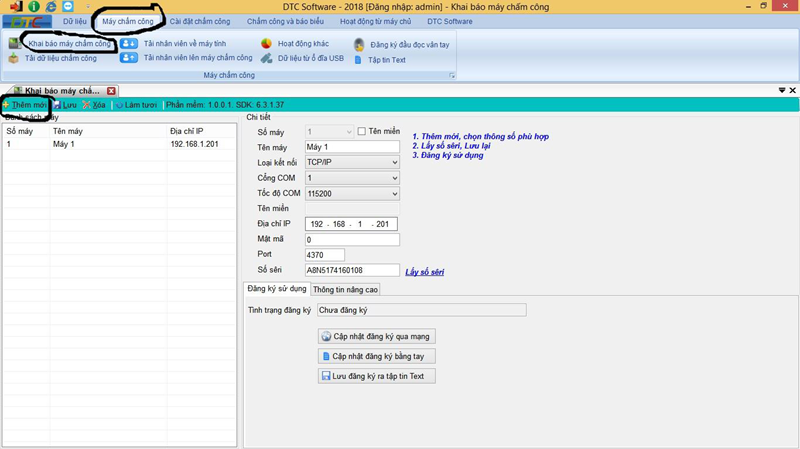Click the Lấy số sêri link
800x449 pixels.
point(424,271)
